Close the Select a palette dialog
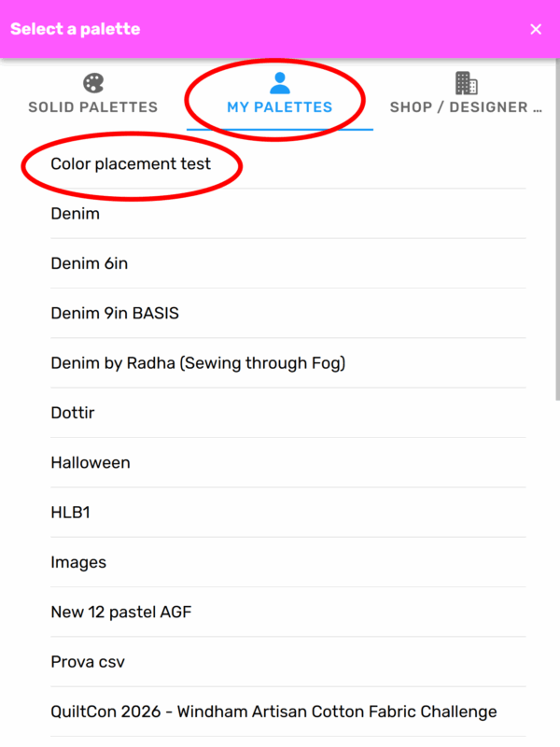560x747 pixels. 536,29
